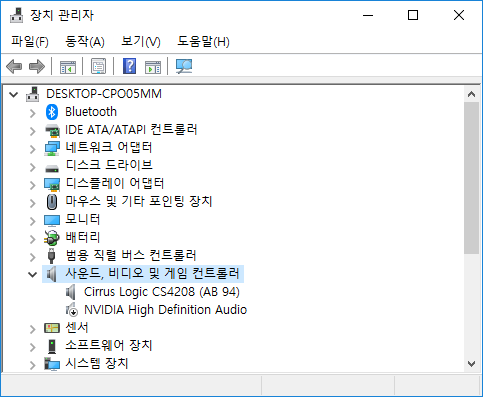The image size is (483, 397).
Task: Expand the 배터리 category
Action: (32, 239)
